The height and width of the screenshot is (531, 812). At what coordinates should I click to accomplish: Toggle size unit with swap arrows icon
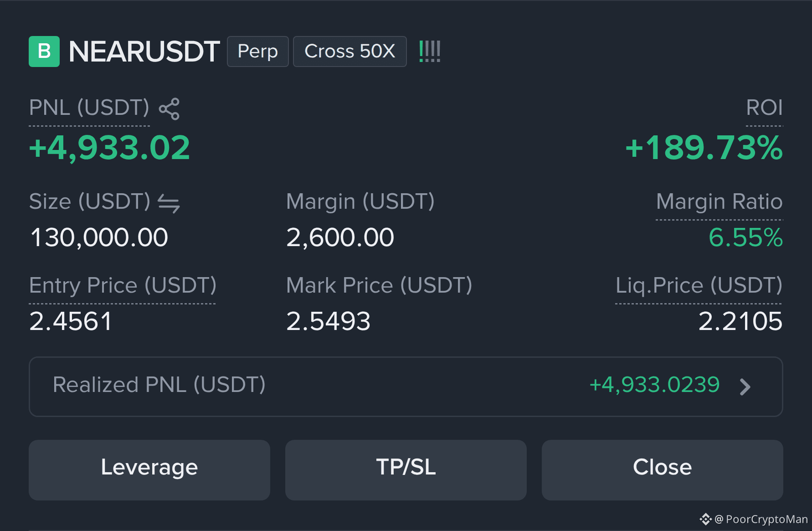[169, 203]
